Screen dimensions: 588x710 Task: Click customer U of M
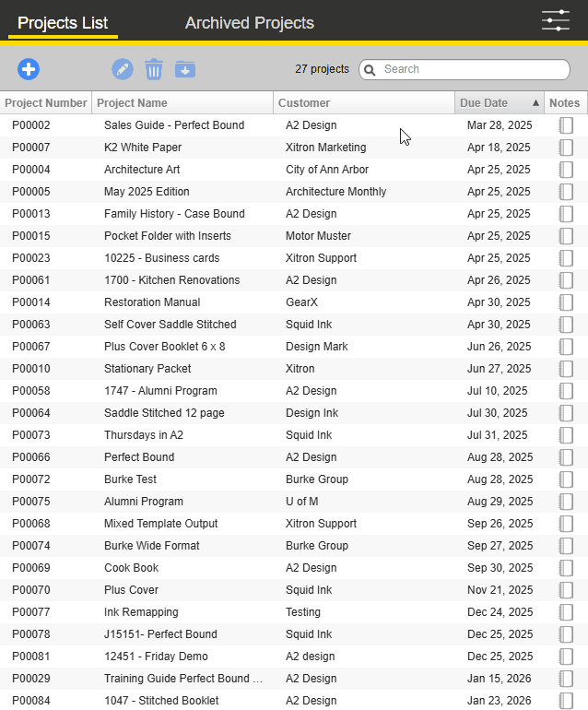(302, 502)
